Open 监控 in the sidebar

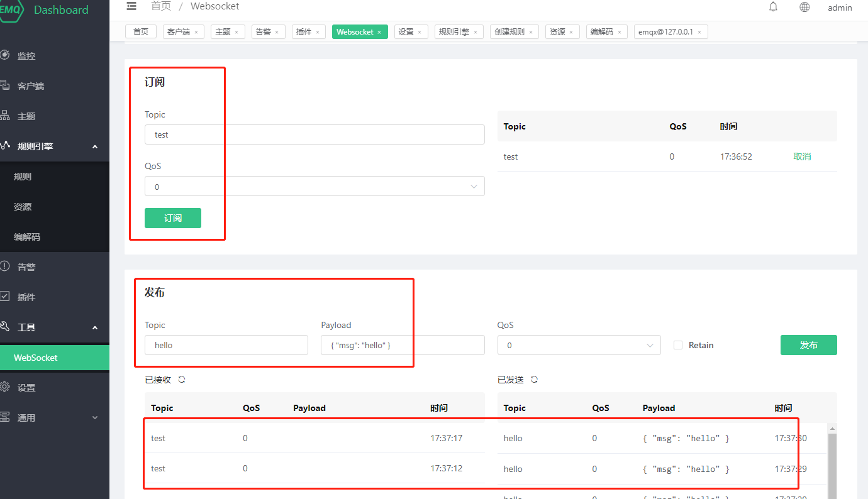55,56
